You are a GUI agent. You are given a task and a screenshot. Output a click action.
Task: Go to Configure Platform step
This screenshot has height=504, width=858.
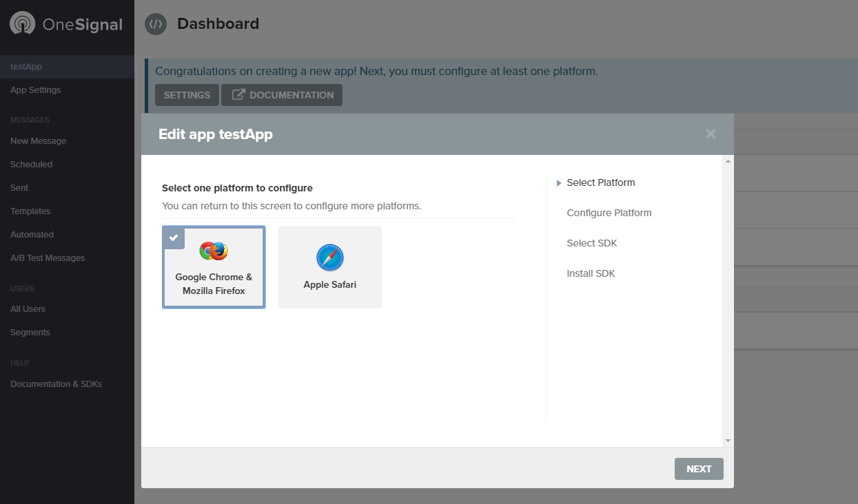click(x=609, y=213)
